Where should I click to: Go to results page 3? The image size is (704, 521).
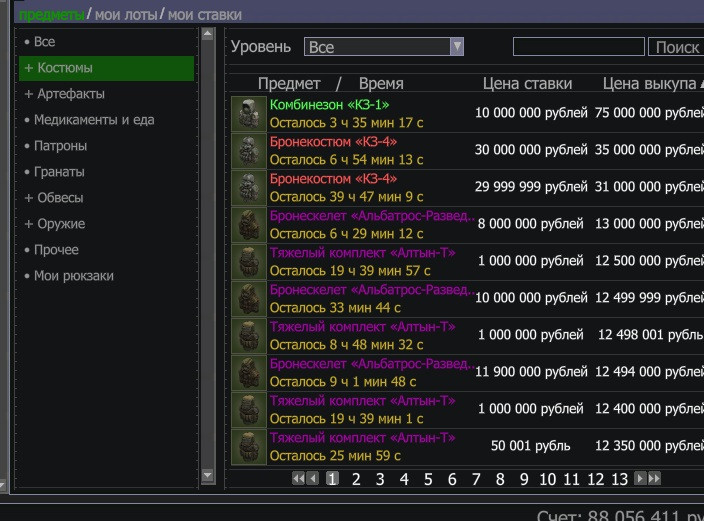[380, 479]
